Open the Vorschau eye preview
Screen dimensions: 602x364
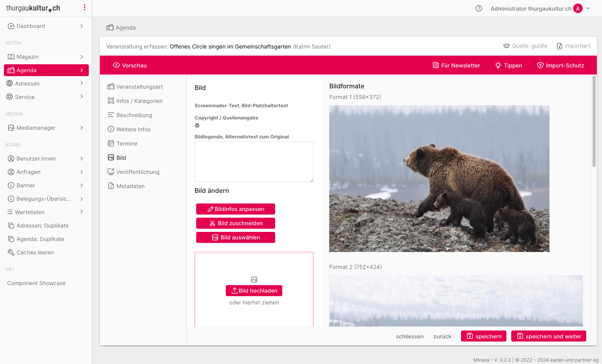pyautogui.click(x=130, y=65)
